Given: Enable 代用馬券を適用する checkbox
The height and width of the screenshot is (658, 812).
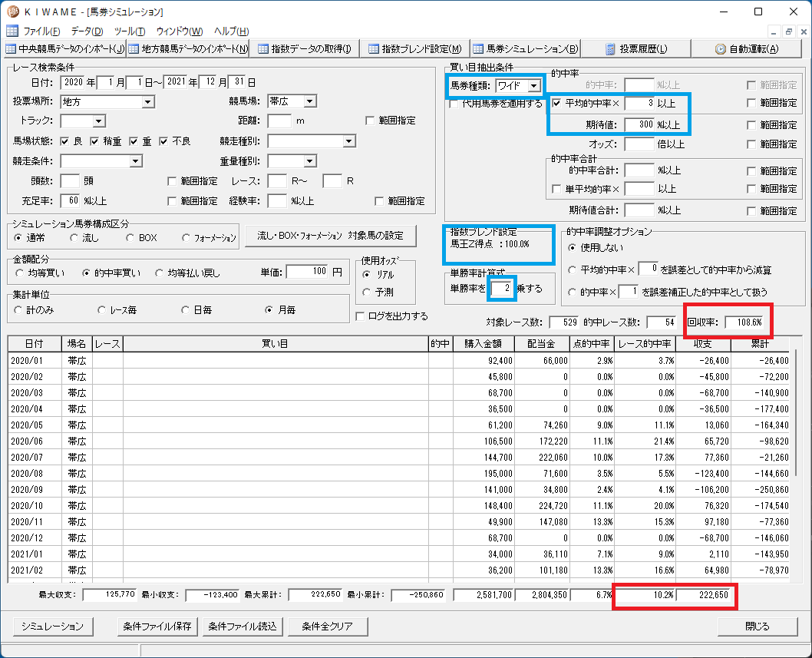Looking at the screenshot, I should pyautogui.click(x=454, y=104).
